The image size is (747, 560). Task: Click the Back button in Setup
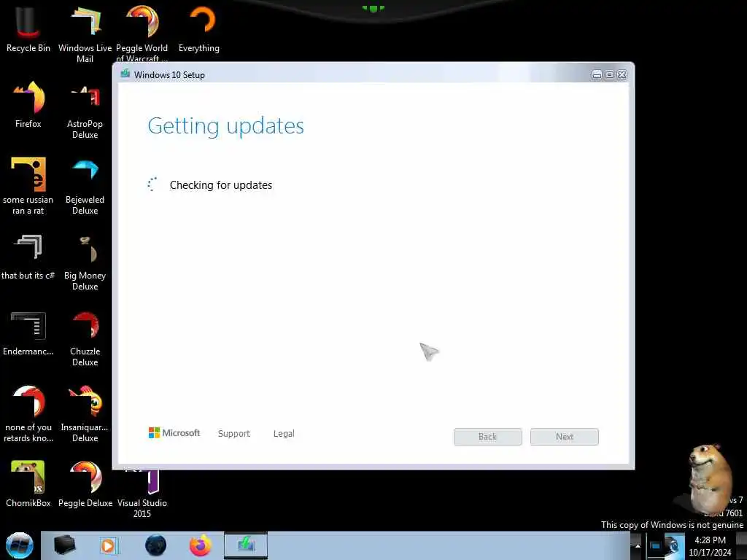click(488, 437)
